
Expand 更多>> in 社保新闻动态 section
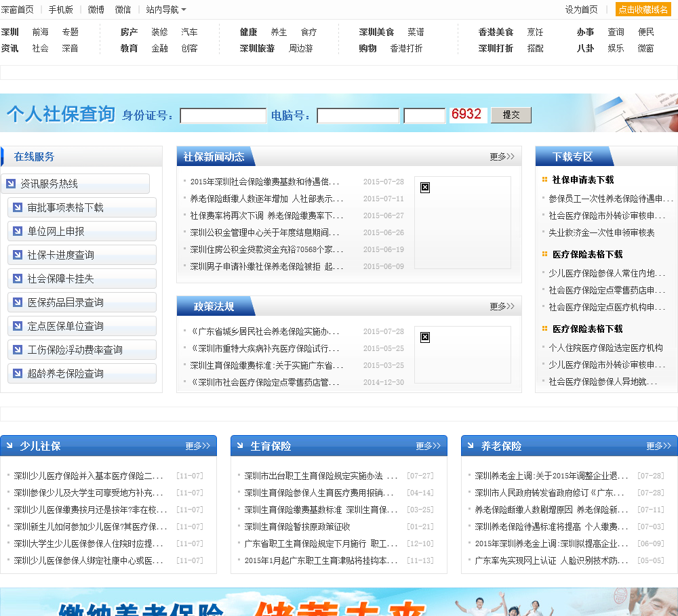502,157
